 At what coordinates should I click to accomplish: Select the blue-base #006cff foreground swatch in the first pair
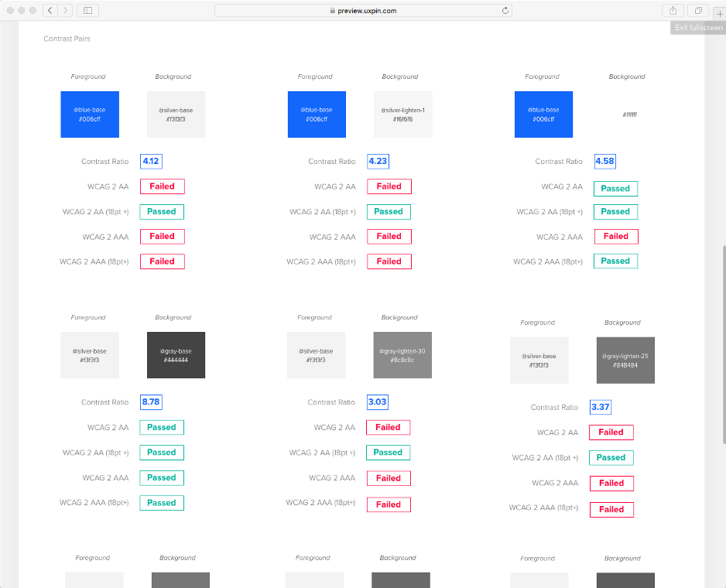click(x=90, y=115)
